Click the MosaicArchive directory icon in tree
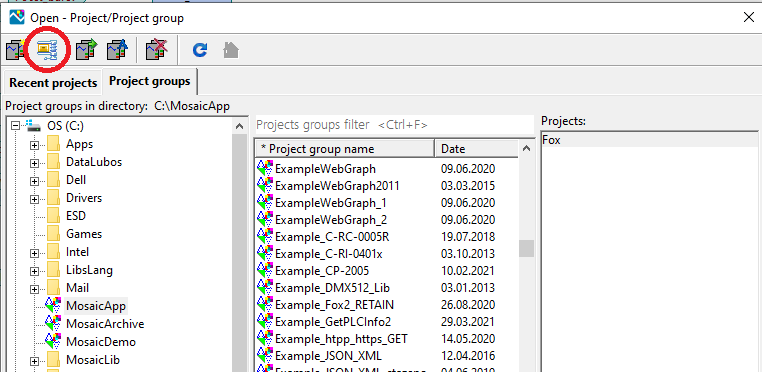Image resolution: width=762 pixels, height=372 pixels. pos(53,323)
